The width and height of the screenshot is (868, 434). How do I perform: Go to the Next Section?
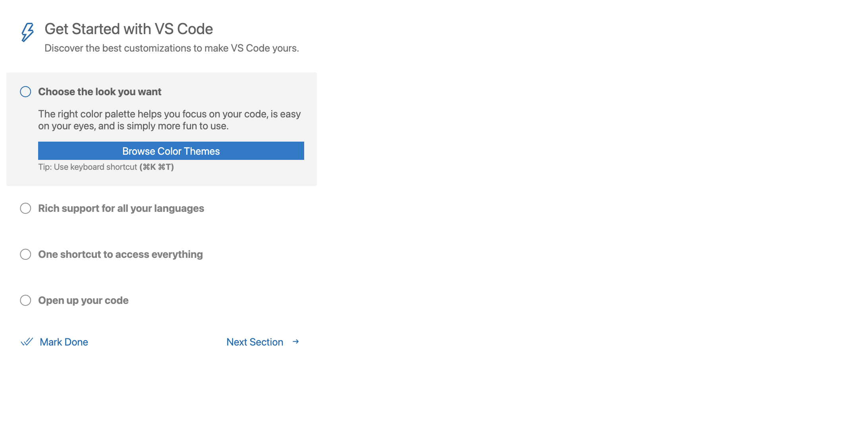(255, 342)
